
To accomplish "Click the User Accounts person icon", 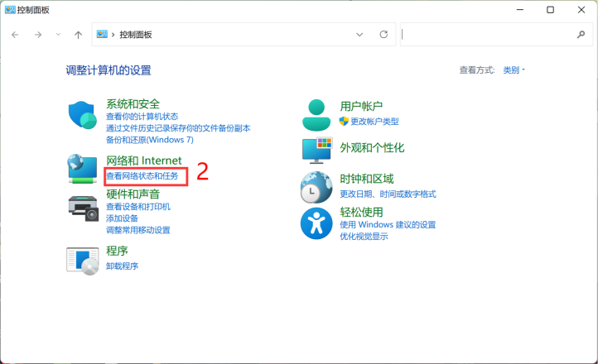I will point(316,115).
